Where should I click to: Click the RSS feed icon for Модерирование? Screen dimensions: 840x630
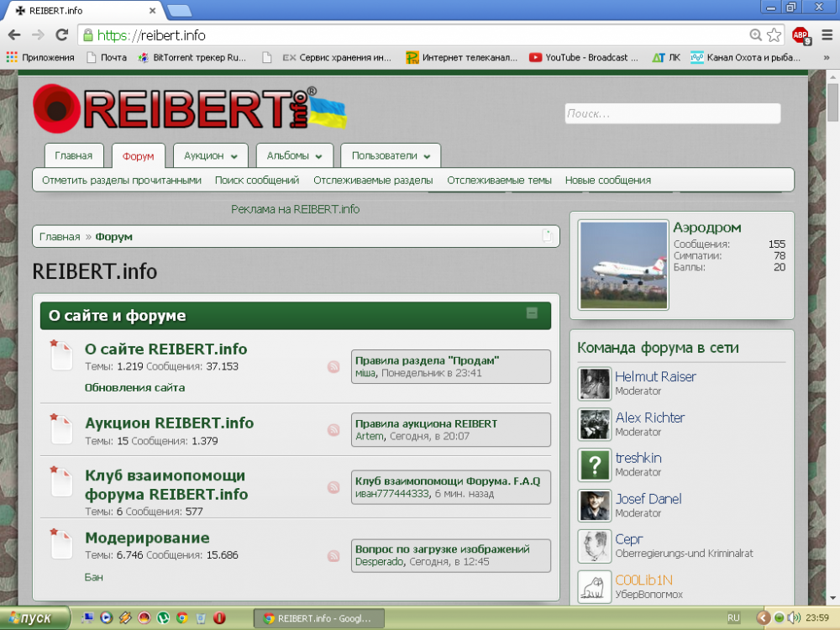coord(333,555)
